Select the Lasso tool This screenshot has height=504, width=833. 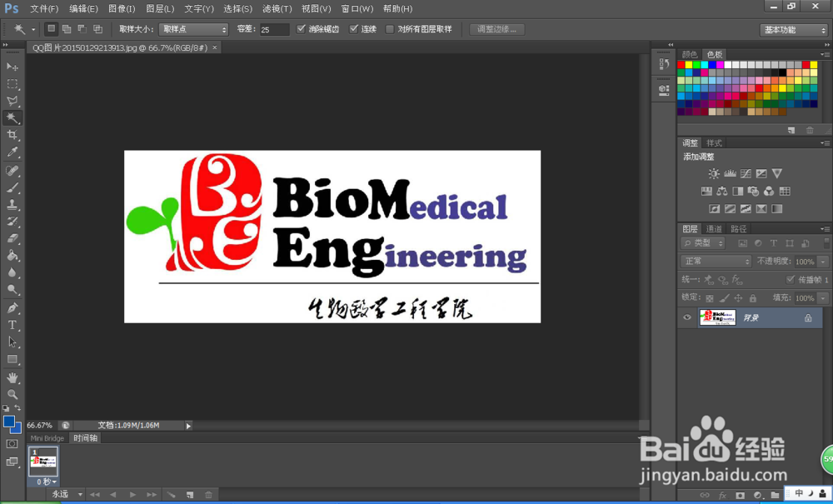pos(12,101)
